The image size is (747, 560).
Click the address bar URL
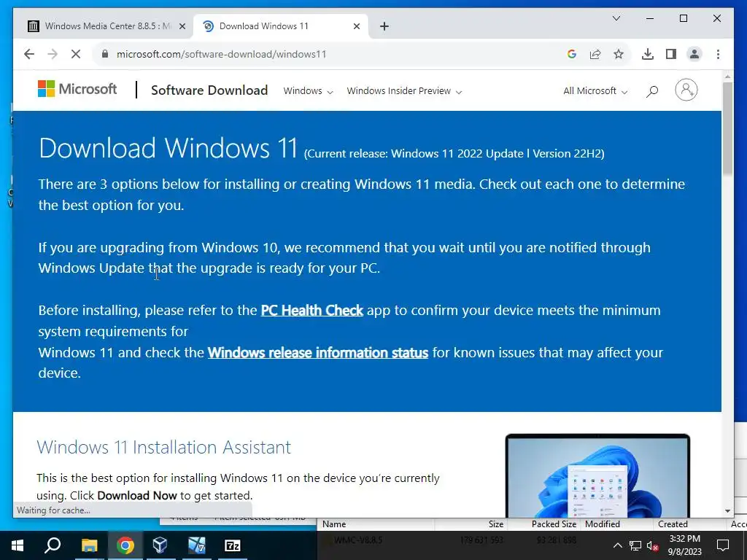click(x=222, y=54)
